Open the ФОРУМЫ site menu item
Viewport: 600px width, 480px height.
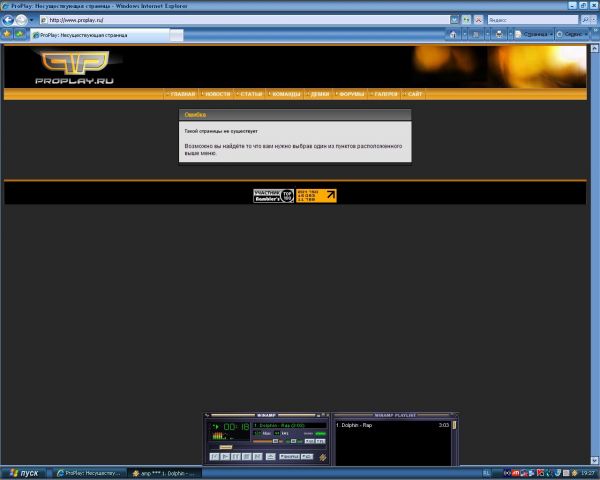click(x=350, y=94)
